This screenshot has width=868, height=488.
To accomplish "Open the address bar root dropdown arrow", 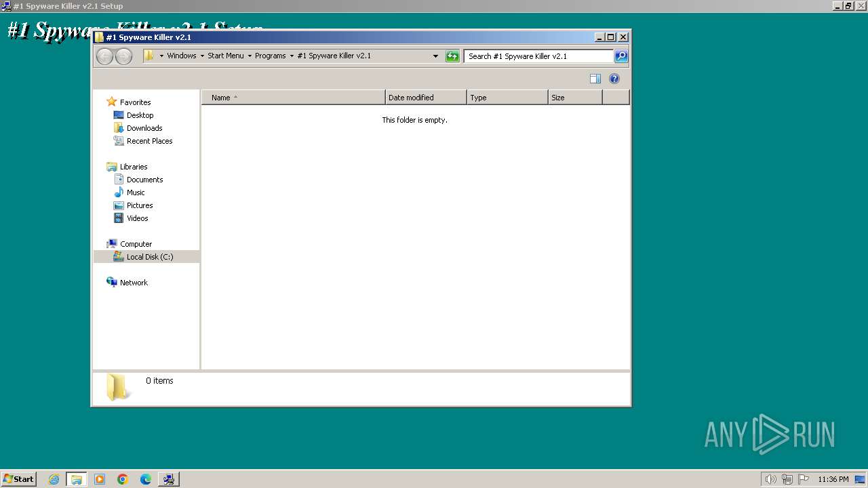I will coord(161,56).
